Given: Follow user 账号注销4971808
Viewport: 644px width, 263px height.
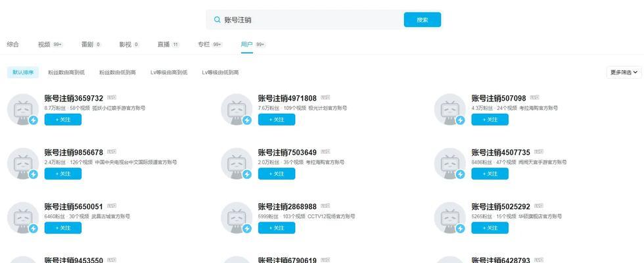Looking at the screenshot, I should pyautogui.click(x=277, y=120).
